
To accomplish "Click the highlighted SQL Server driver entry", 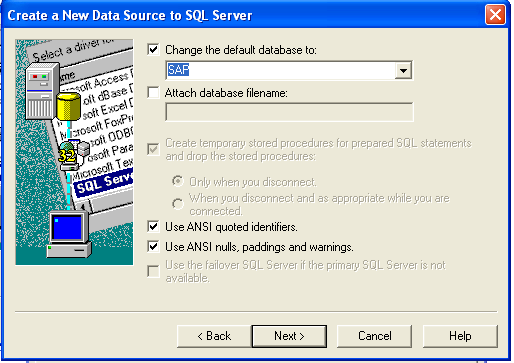I will [104, 183].
